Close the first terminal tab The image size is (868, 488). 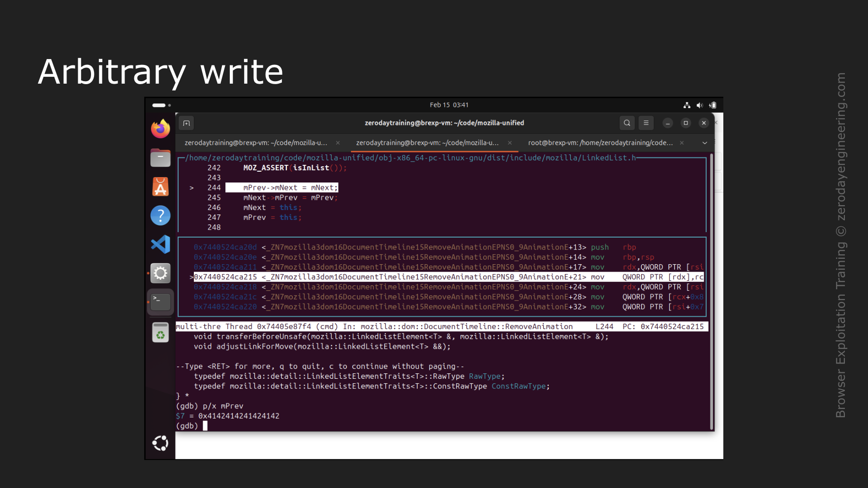(338, 143)
